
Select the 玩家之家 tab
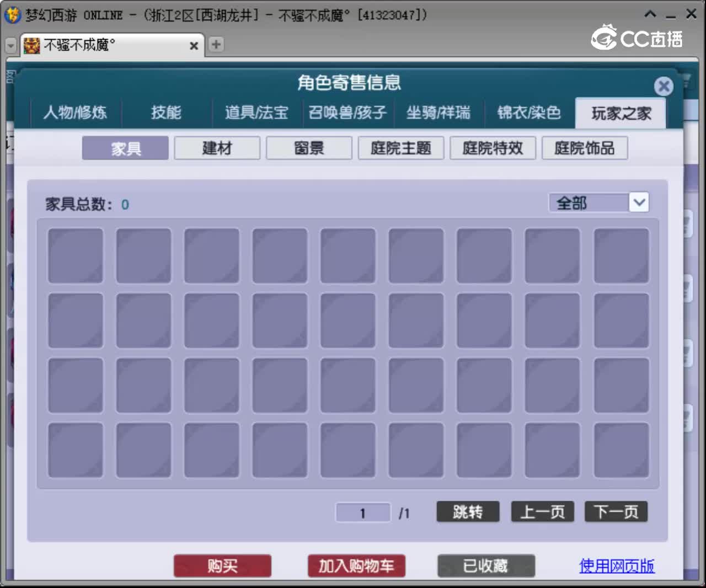click(x=621, y=114)
